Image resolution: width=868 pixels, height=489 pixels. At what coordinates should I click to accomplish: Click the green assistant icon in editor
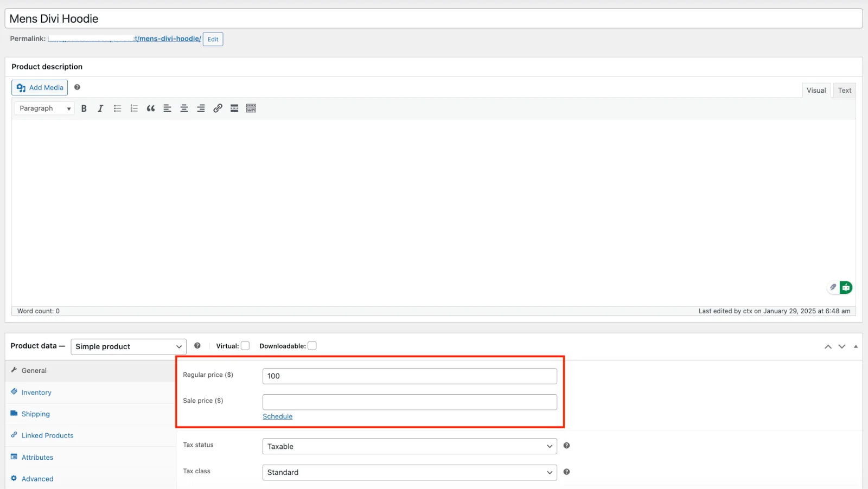(846, 287)
